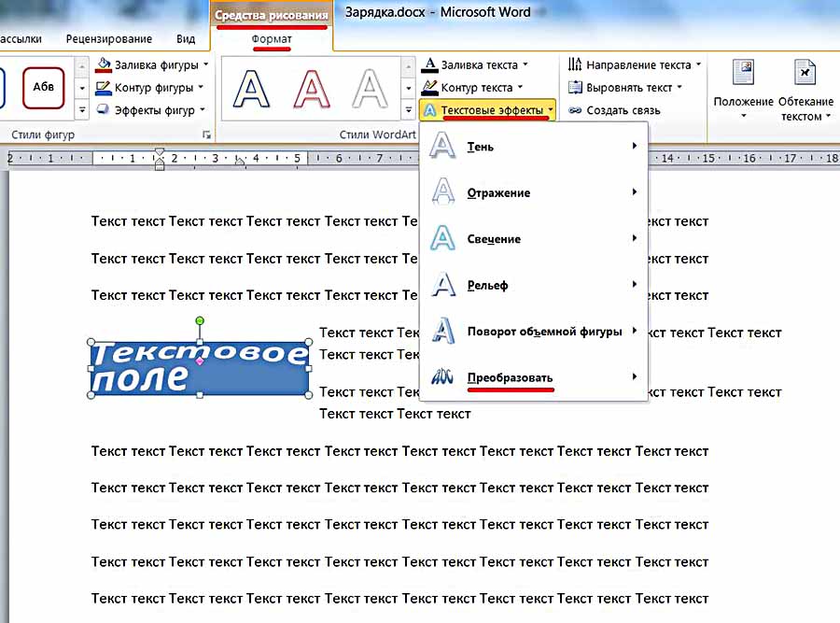
Task: Select the red outlined WordArt style
Action: 311,89
